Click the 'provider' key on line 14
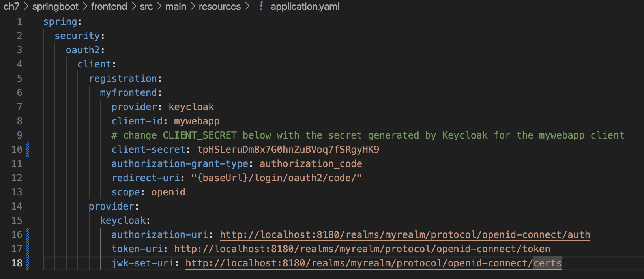Image resolution: width=644 pixels, height=279 pixels. (111, 206)
